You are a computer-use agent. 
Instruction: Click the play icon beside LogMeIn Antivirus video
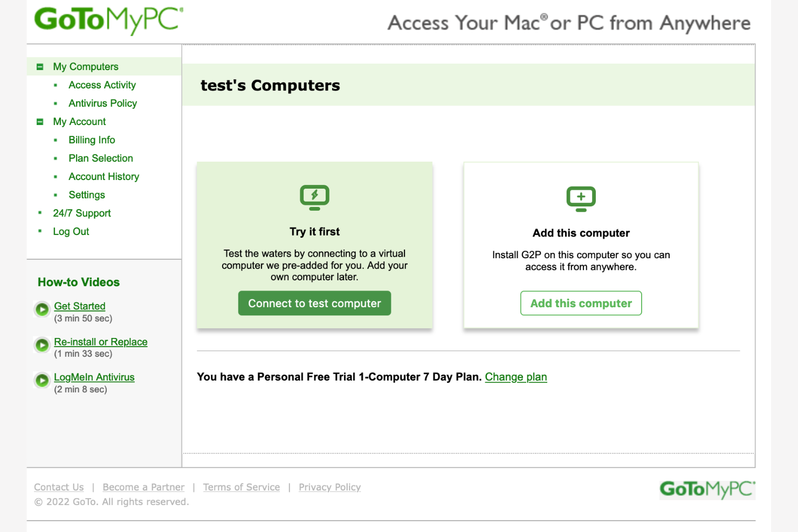(x=42, y=380)
